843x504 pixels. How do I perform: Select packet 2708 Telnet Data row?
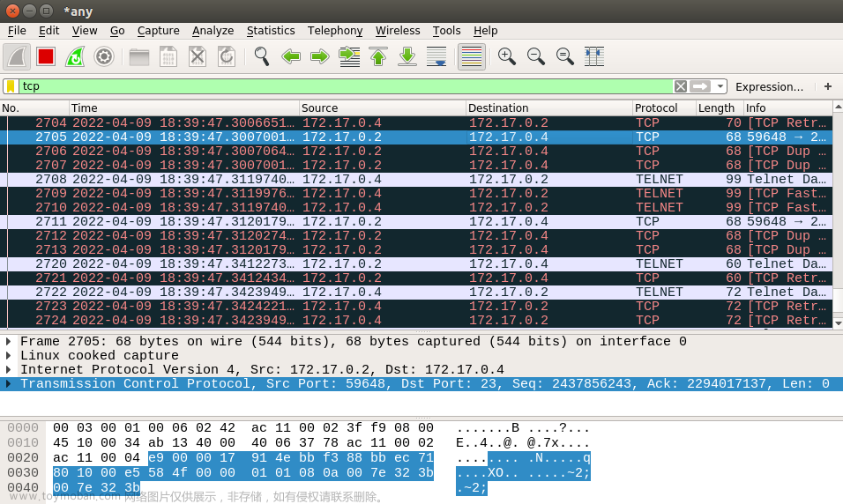point(416,179)
